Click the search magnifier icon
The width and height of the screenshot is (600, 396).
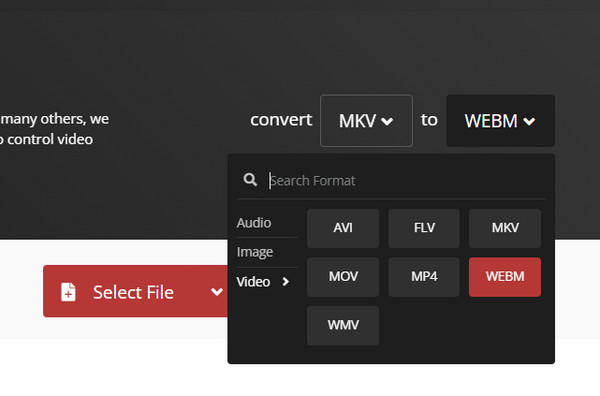250,179
